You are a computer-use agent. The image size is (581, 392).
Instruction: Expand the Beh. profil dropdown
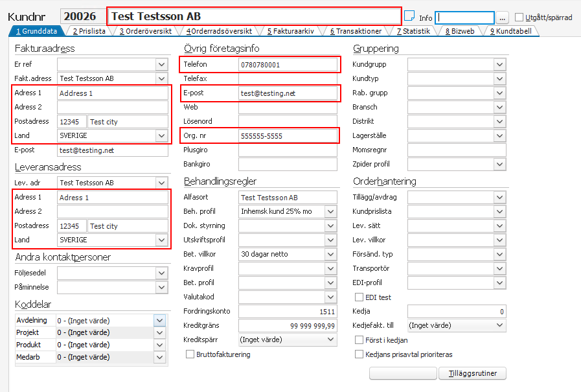click(330, 211)
